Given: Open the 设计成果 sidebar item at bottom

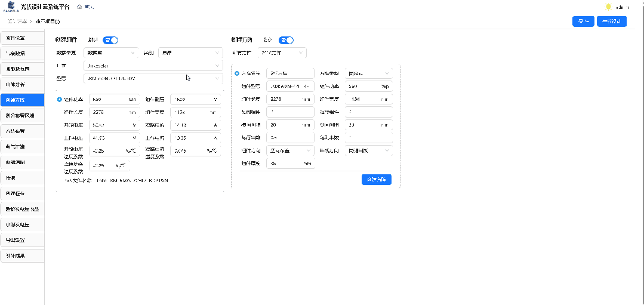Looking at the screenshot, I should click(x=22, y=255).
